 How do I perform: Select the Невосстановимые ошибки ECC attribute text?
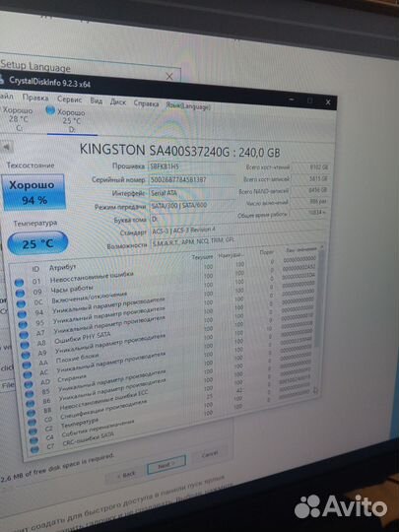pos(103,400)
